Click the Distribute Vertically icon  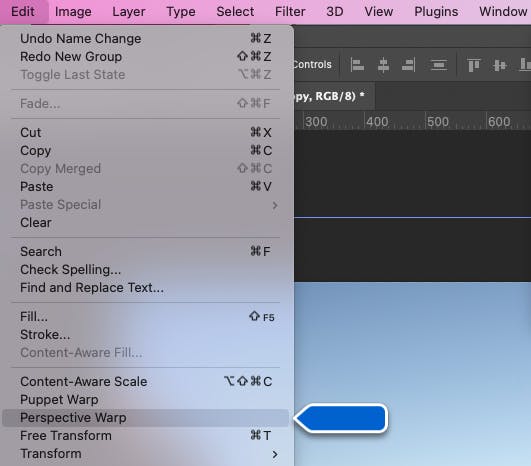click(439, 64)
